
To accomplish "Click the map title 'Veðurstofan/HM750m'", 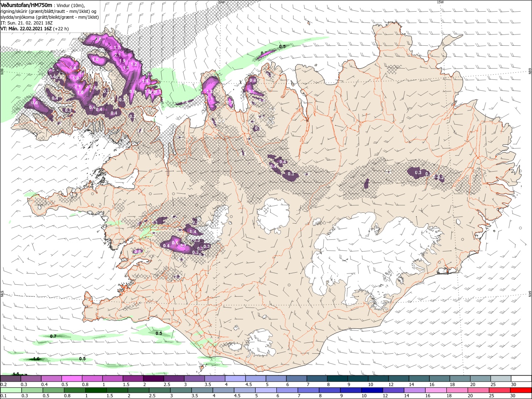I will [x=27, y=5].
